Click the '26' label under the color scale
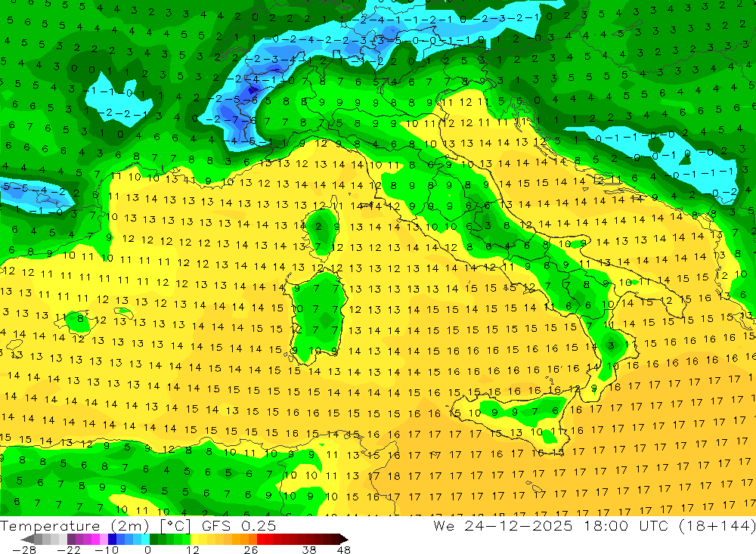The image size is (756, 554). coord(251,550)
